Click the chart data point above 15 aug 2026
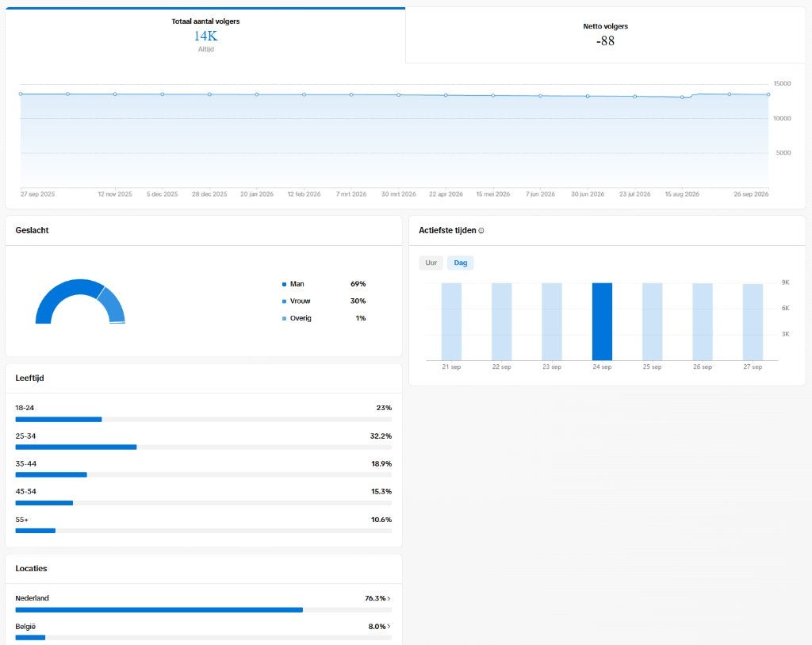 pyautogui.click(x=682, y=97)
